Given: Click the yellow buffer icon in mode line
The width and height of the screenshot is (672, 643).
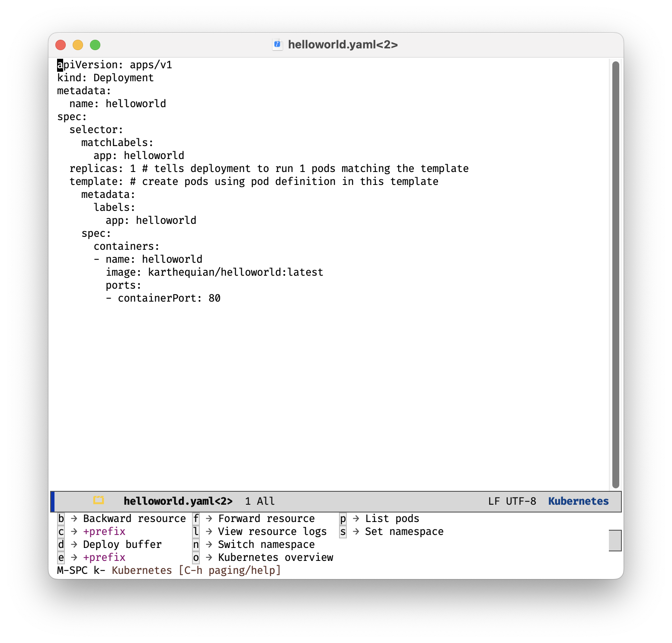Looking at the screenshot, I should (99, 500).
